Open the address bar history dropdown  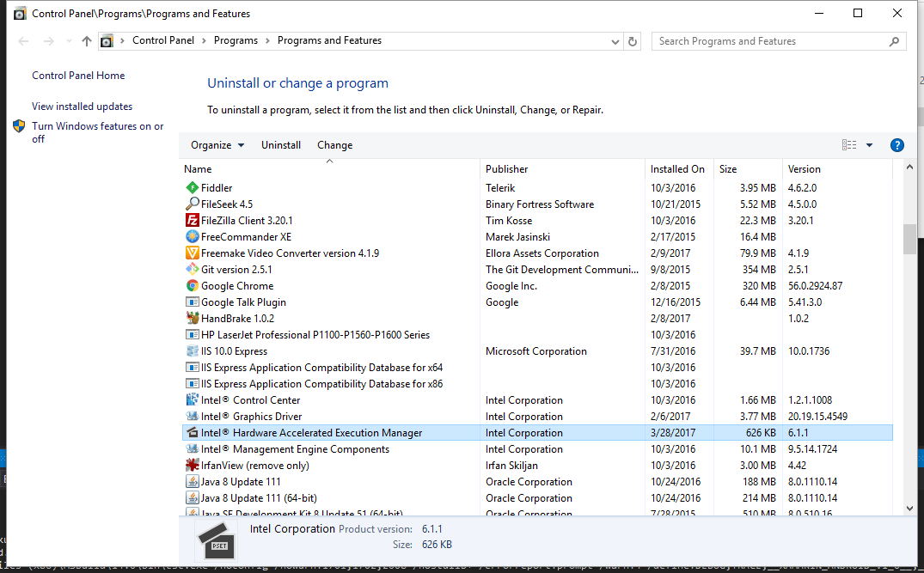[615, 41]
